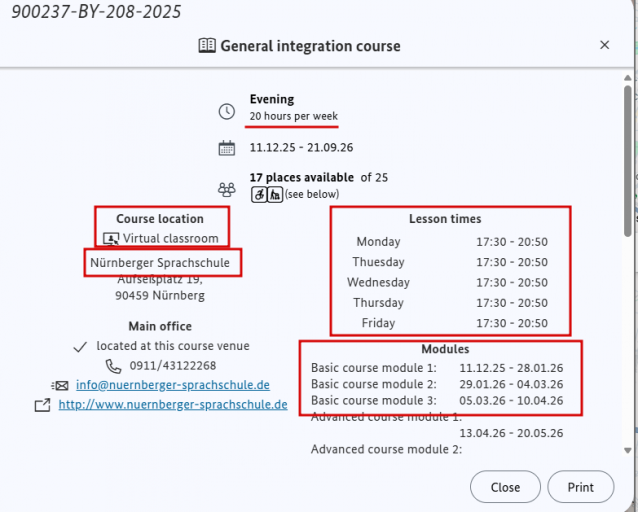Click 'Advanced course module 2:' label
Screen dimensions: 638x512
click(387, 449)
